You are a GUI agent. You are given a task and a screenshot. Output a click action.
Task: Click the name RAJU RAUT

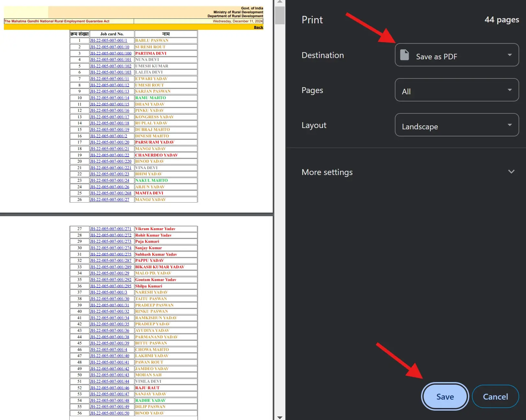pyautogui.click(x=147, y=388)
